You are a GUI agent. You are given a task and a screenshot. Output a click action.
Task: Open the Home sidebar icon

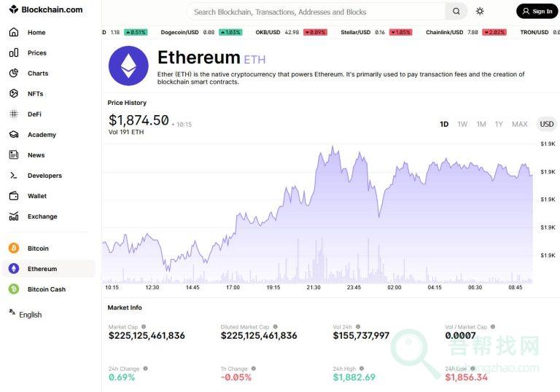pos(13,33)
